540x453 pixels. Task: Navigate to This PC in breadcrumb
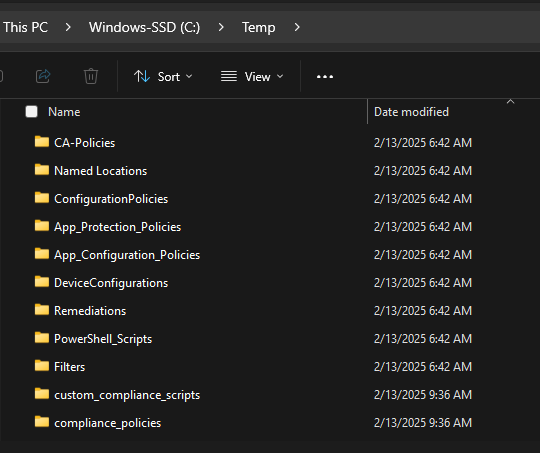[x=25, y=27]
